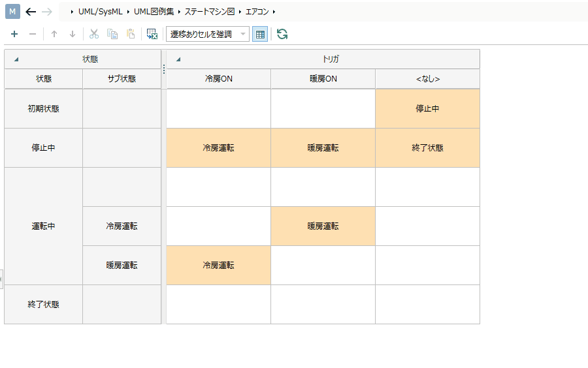The width and height of the screenshot is (588, 368).
Task: Select the 初期状態 row header
Action: [x=44, y=108]
